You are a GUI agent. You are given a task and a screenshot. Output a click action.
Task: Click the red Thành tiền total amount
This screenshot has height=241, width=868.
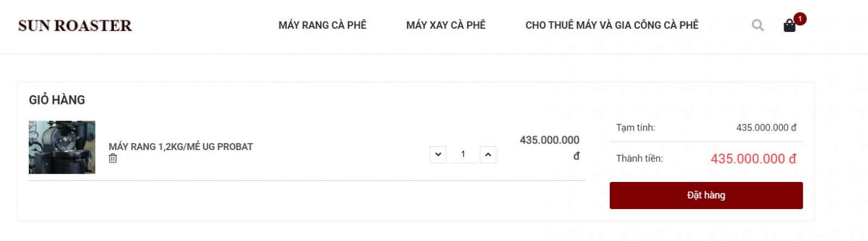click(754, 159)
